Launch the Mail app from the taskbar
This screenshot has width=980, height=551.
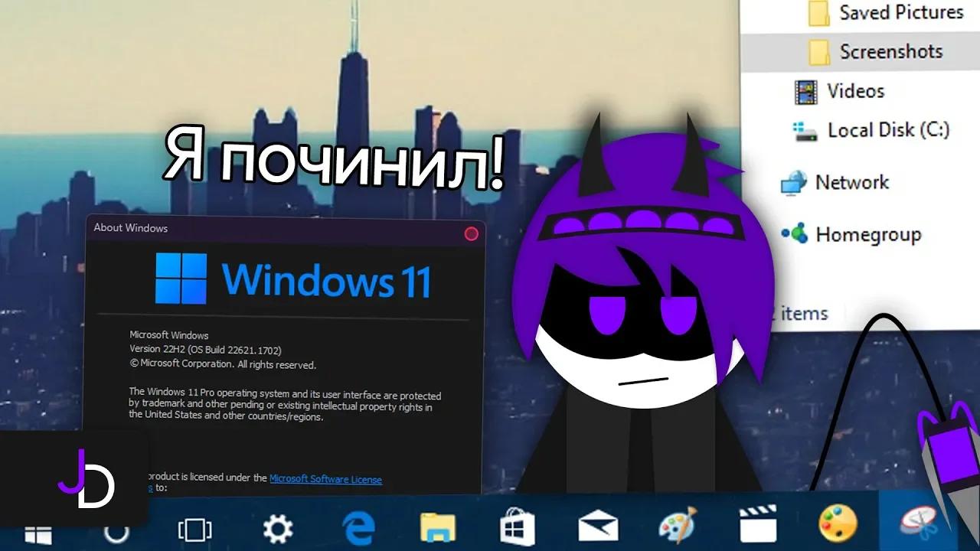[x=596, y=527]
